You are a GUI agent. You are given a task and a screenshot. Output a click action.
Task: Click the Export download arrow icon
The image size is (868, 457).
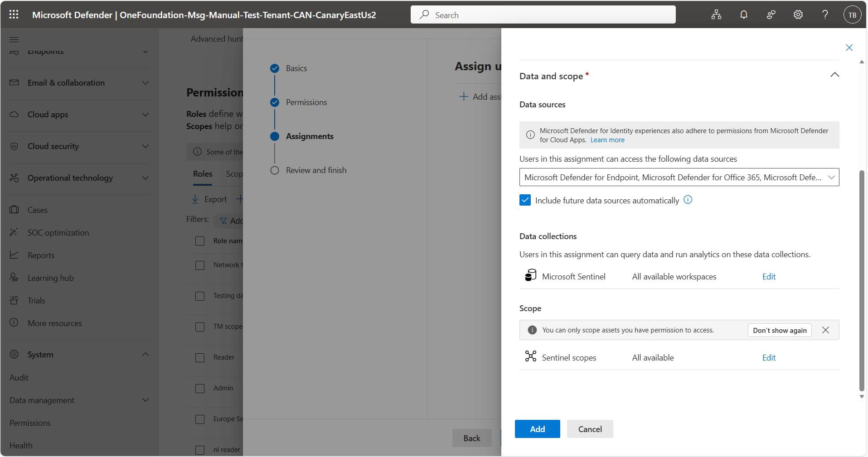pyautogui.click(x=195, y=199)
